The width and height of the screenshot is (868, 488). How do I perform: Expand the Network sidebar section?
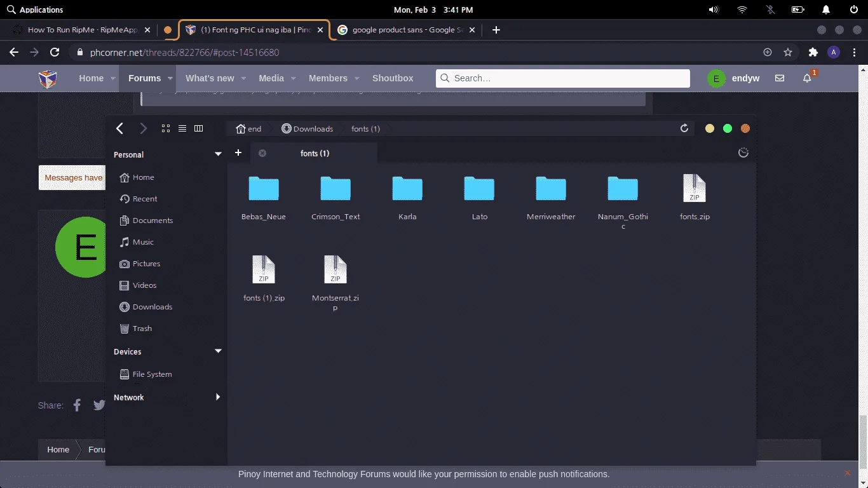[218, 397]
